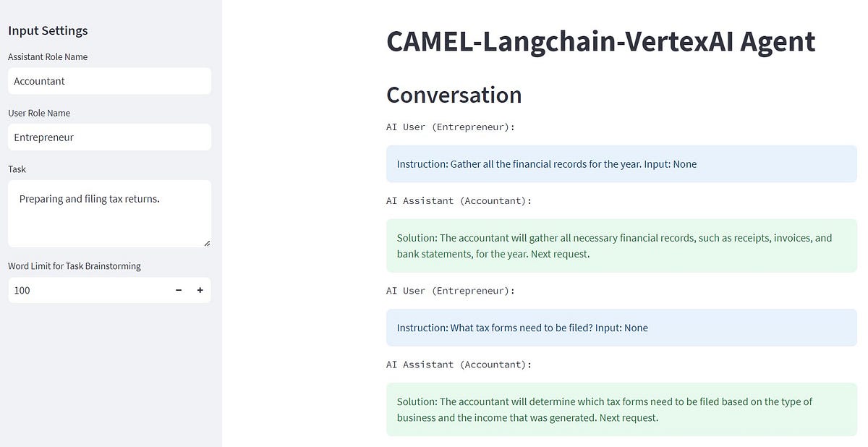
Task: Click the green "determine which tax forms" solution box
Action: click(x=621, y=409)
